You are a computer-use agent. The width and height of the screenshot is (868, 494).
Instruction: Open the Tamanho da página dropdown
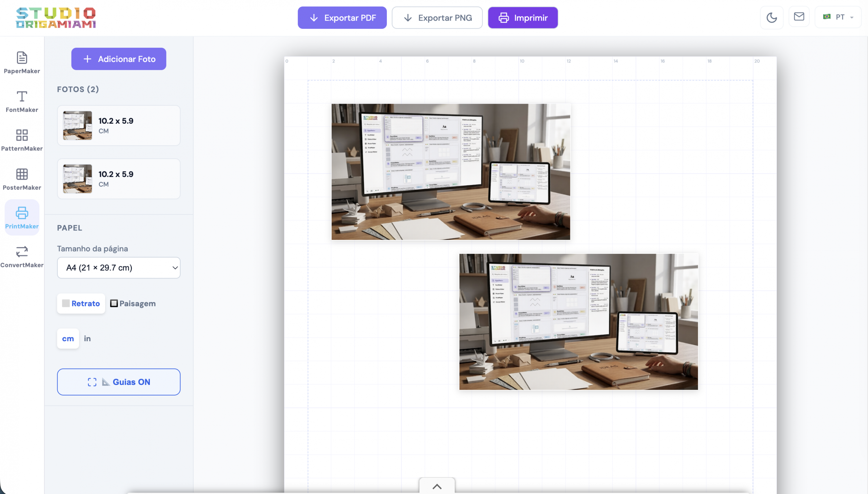point(118,268)
